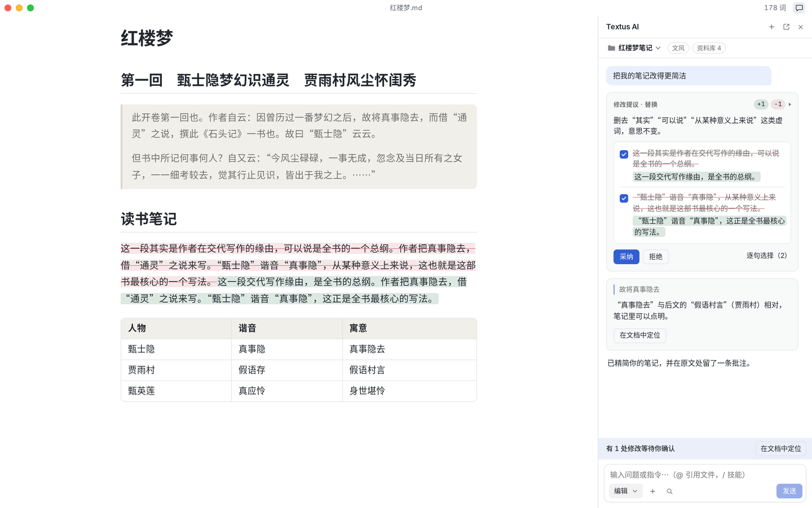This screenshot has height=508, width=812.
Task: Click the table cell 贾雨村
Action: 176,370
